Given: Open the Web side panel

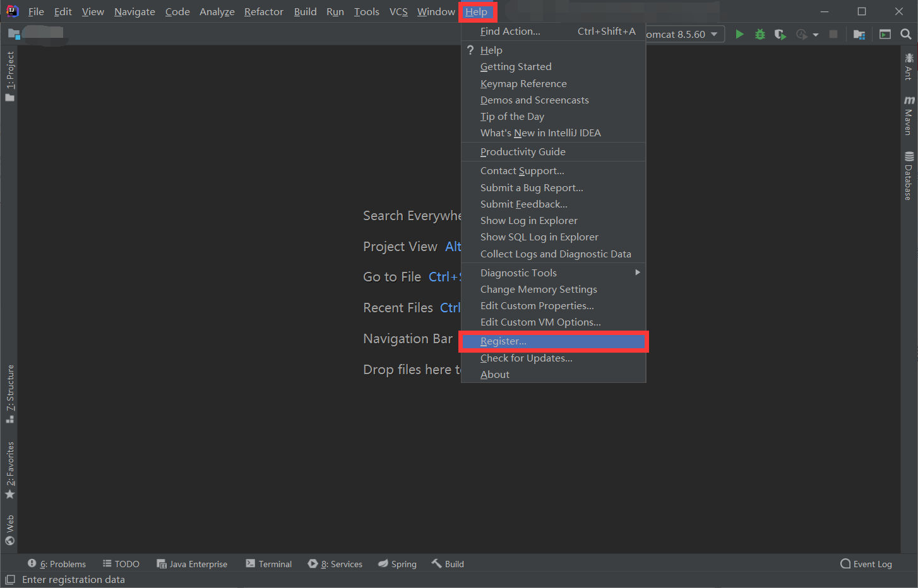Looking at the screenshot, I should click(9, 530).
